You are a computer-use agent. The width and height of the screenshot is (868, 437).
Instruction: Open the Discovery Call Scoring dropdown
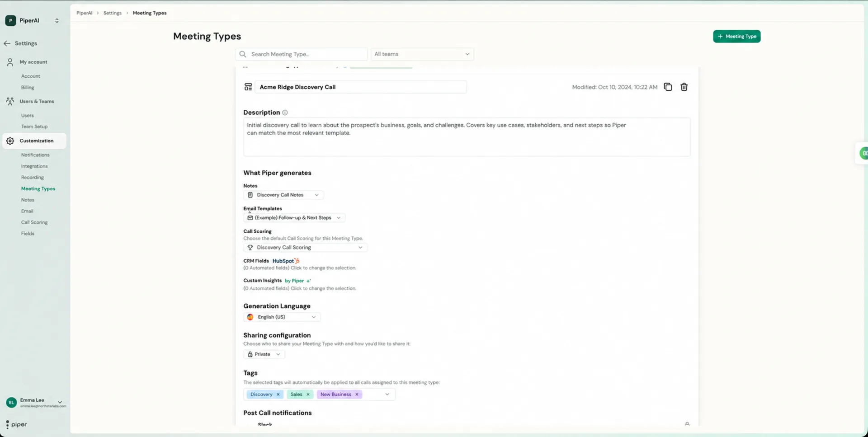click(305, 248)
